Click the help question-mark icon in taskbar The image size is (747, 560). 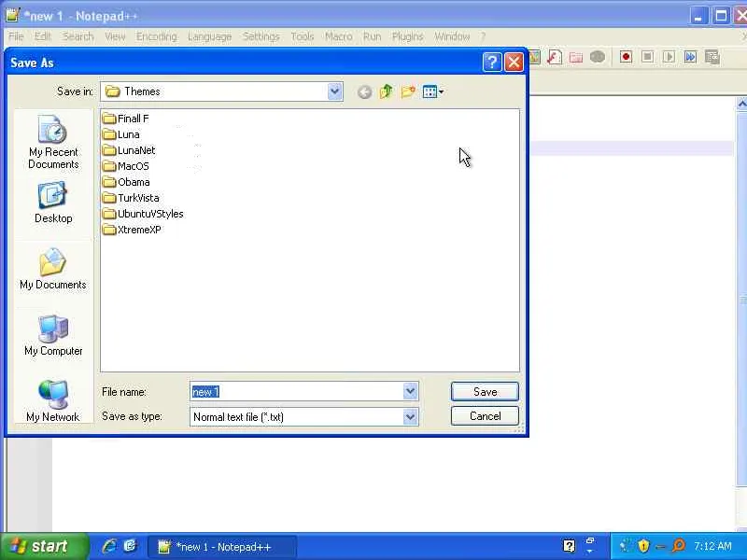(x=569, y=546)
